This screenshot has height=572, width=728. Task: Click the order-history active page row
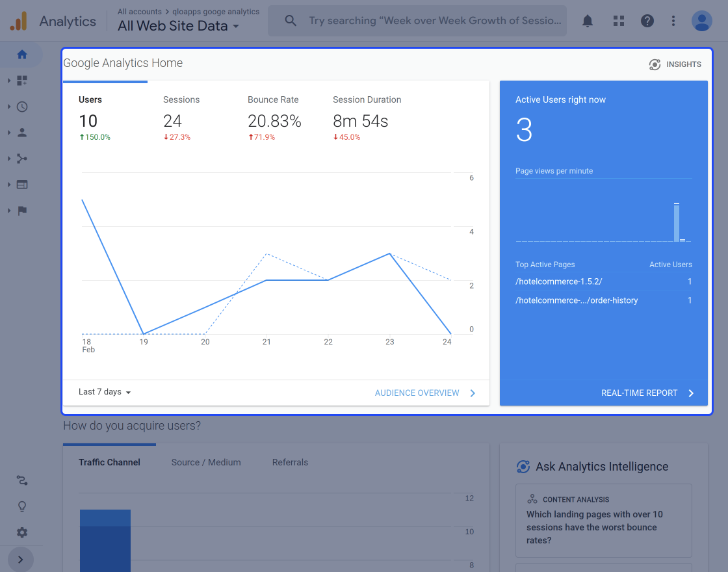tap(604, 300)
